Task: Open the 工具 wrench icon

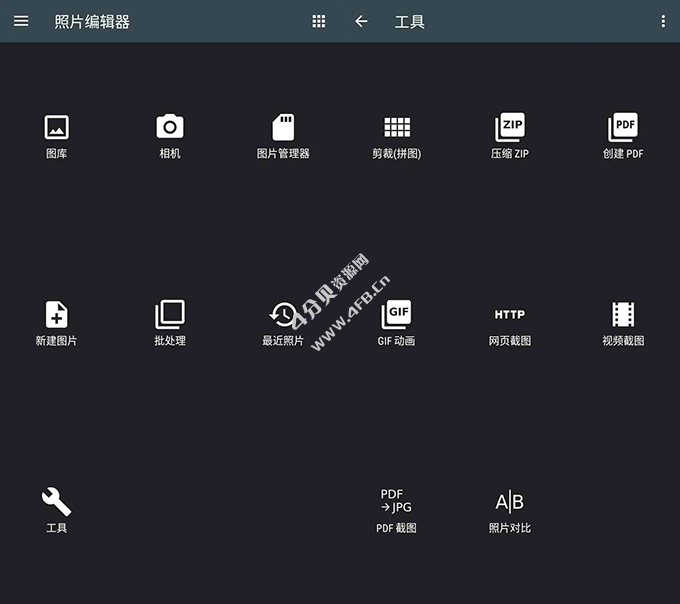Action: [x=56, y=501]
